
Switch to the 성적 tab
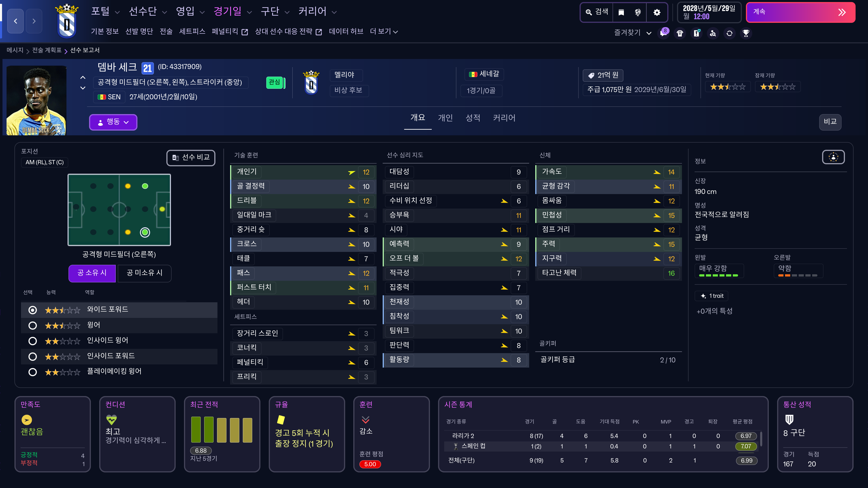tap(472, 118)
